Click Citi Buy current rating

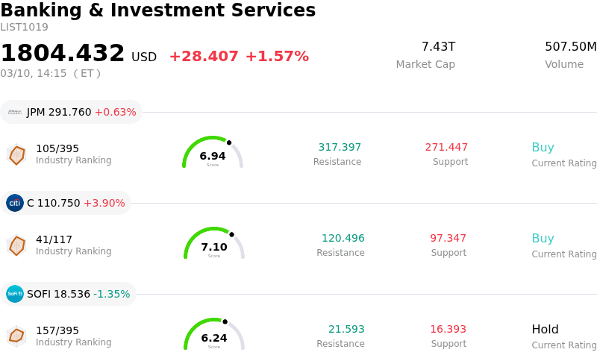[x=543, y=239]
